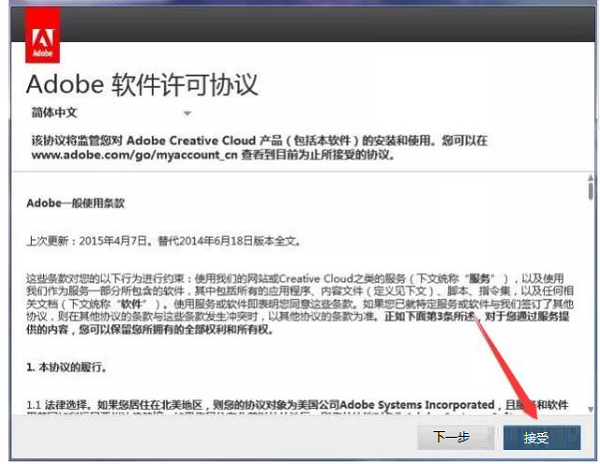Click the scrollbar's up arrow
600x464 pixels.
tap(591, 178)
